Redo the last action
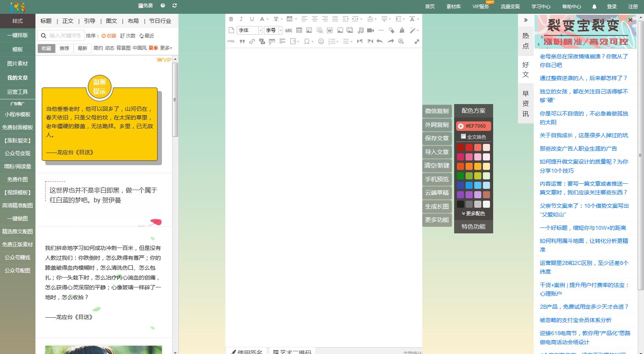Image resolution: width=644 pixels, height=354 pixels. click(390, 41)
